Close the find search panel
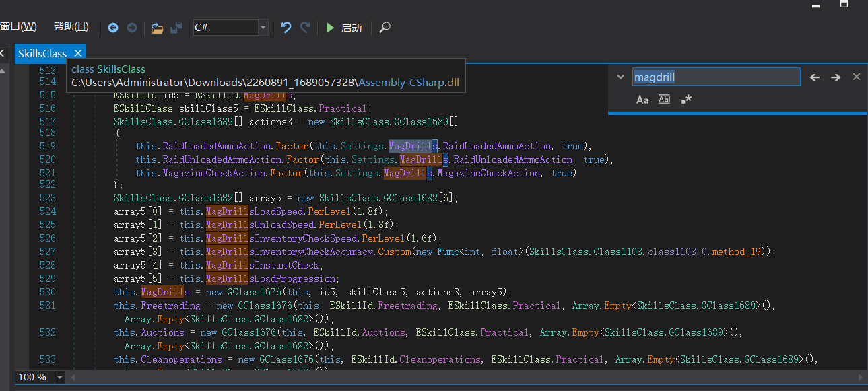Screen dimensions: 868x391 tap(857, 77)
